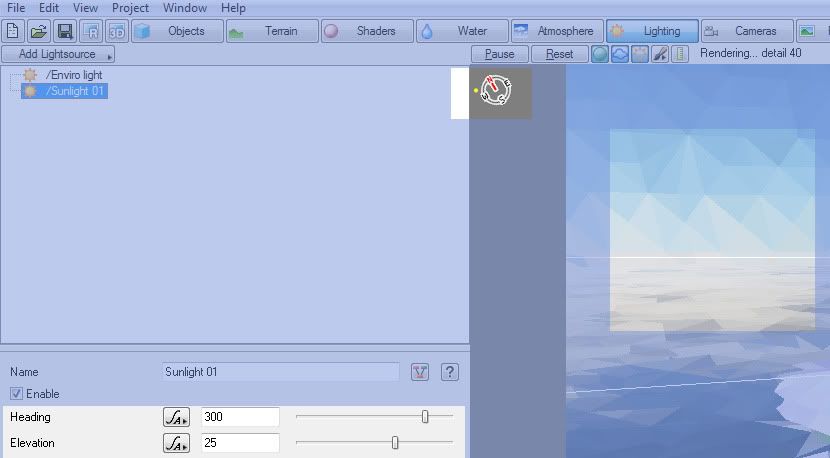The image size is (830, 458).
Task: Select Enviro light in the light list
Action: [73, 75]
